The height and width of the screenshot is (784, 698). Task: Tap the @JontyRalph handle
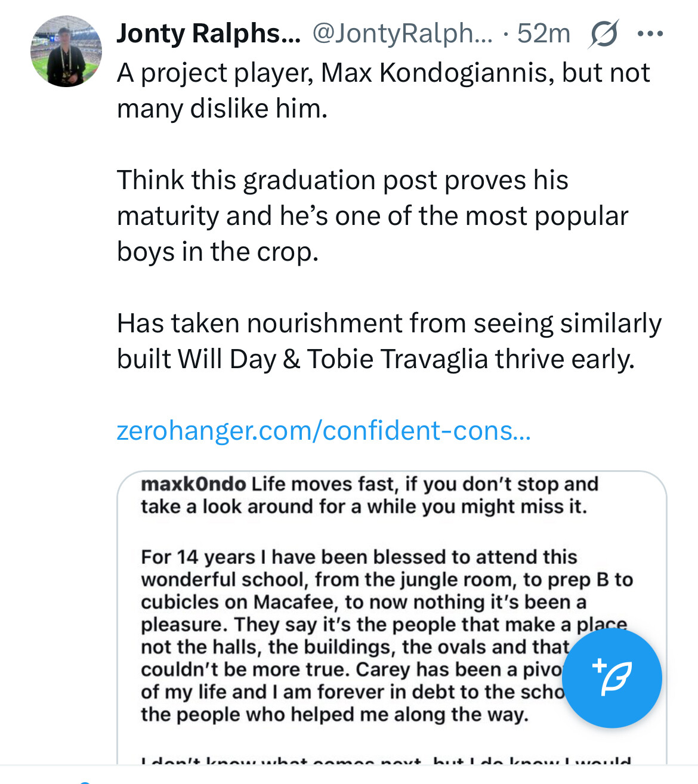[403, 34]
